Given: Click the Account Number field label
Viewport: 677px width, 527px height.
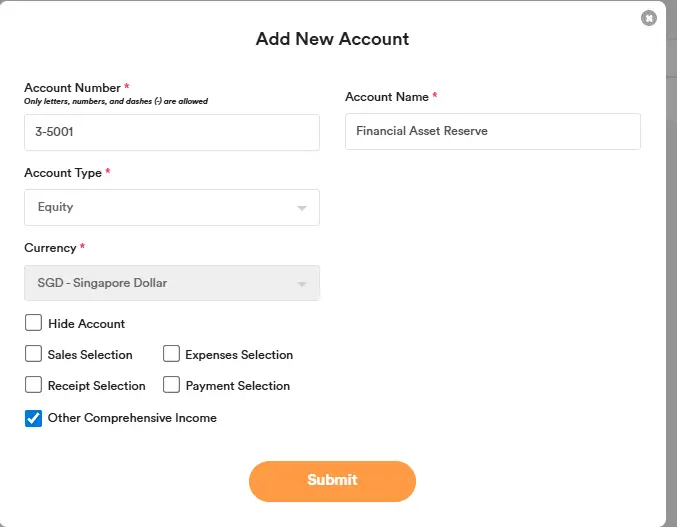Looking at the screenshot, I should point(72,88).
